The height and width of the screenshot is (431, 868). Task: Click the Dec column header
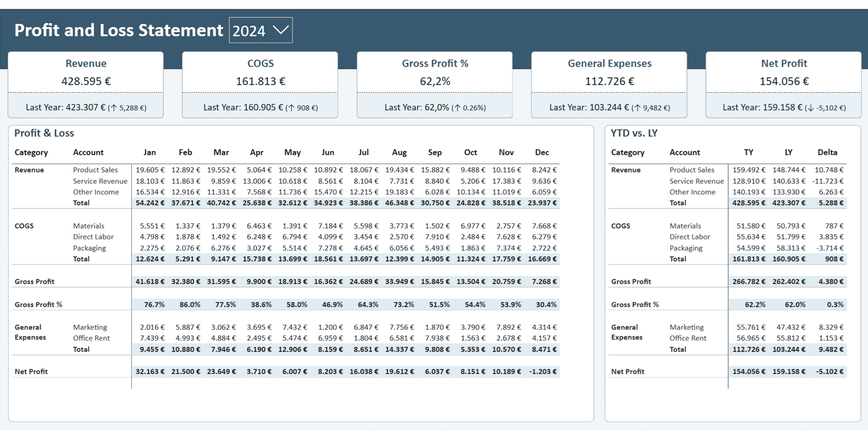pyautogui.click(x=542, y=152)
